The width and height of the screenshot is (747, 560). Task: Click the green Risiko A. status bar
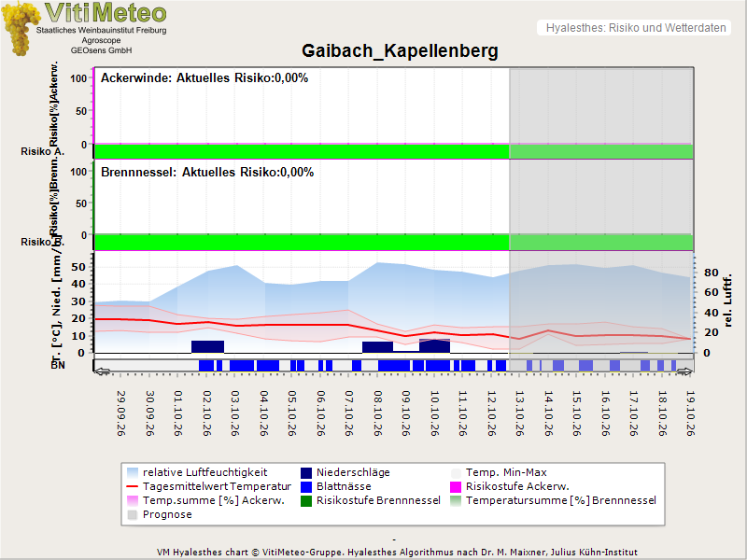tap(393, 151)
